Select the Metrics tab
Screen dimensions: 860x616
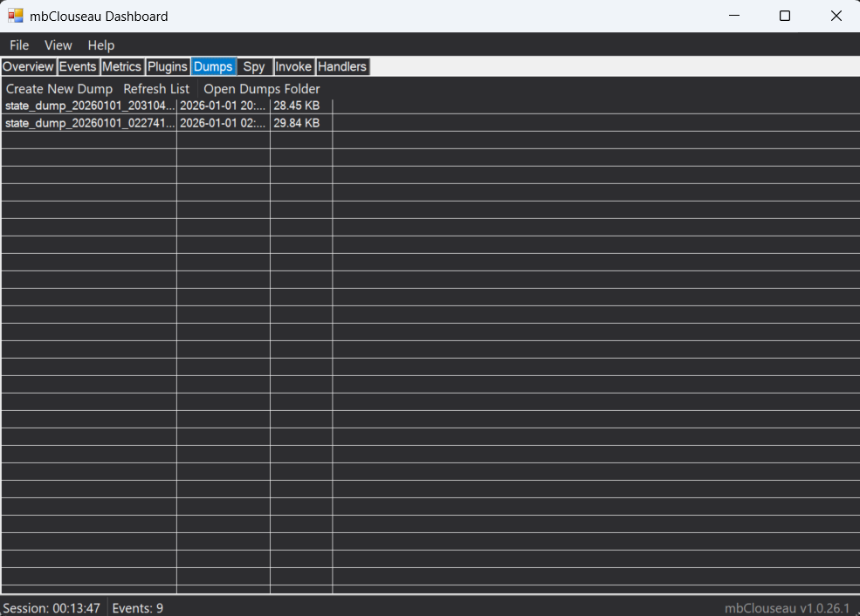(x=122, y=66)
